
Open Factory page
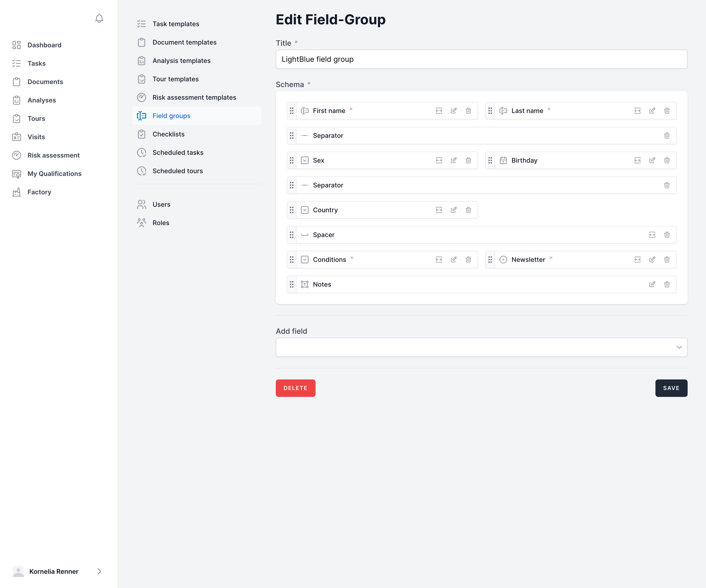tap(39, 192)
